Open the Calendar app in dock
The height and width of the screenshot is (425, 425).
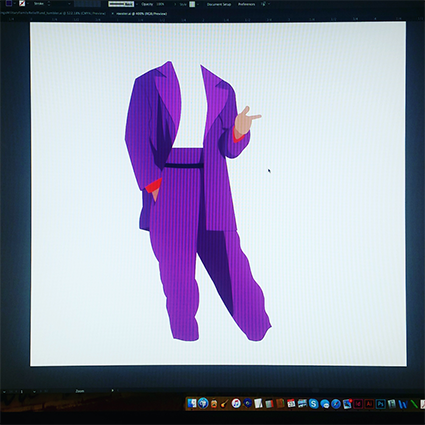[x=291, y=403]
